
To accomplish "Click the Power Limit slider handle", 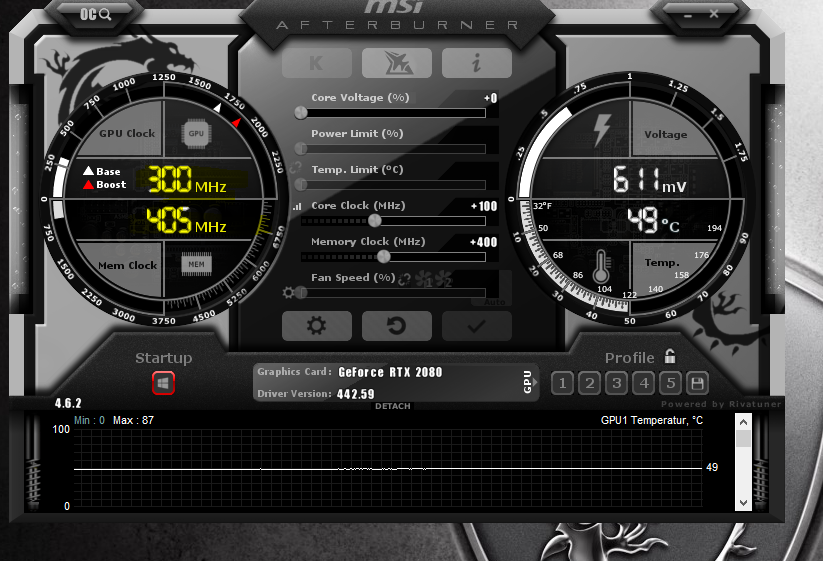I will point(301,149).
